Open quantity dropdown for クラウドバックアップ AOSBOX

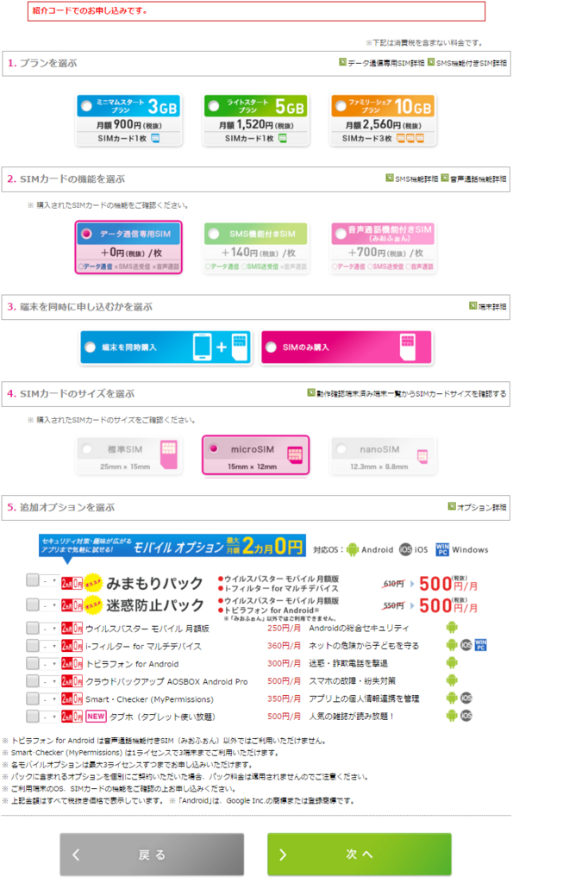coord(49,681)
